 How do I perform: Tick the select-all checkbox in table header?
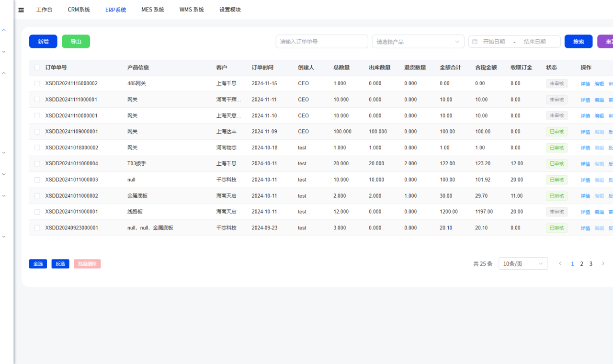click(37, 68)
